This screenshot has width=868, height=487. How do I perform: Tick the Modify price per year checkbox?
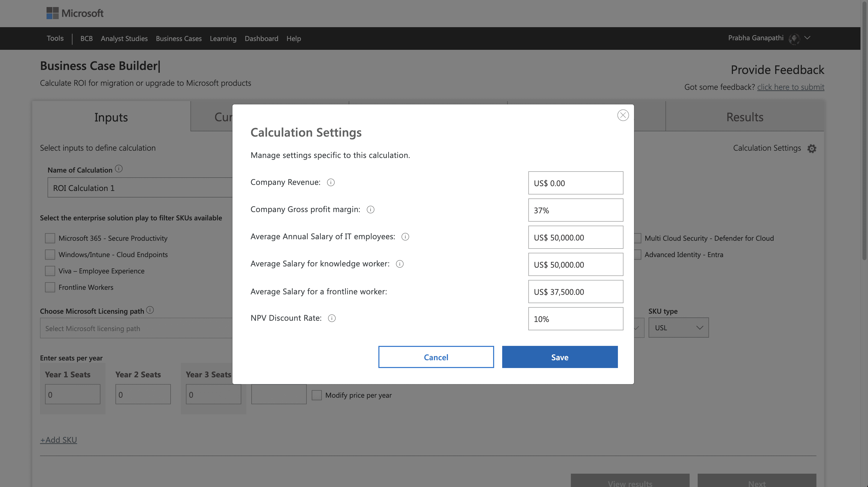(317, 395)
